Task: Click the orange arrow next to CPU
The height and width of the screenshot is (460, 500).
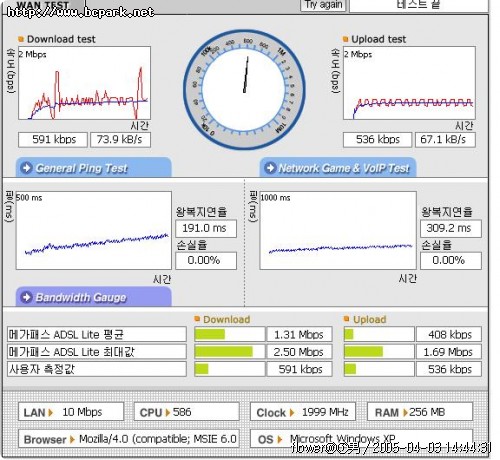Action: (168, 413)
